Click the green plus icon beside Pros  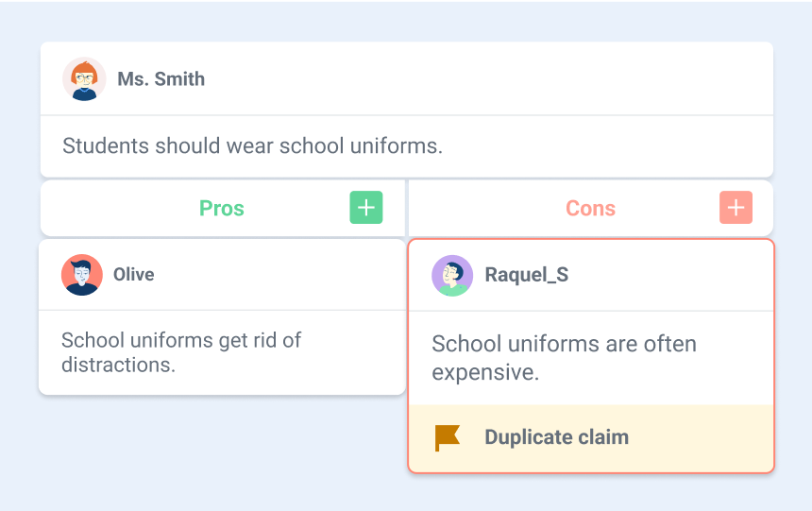[x=366, y=207]
